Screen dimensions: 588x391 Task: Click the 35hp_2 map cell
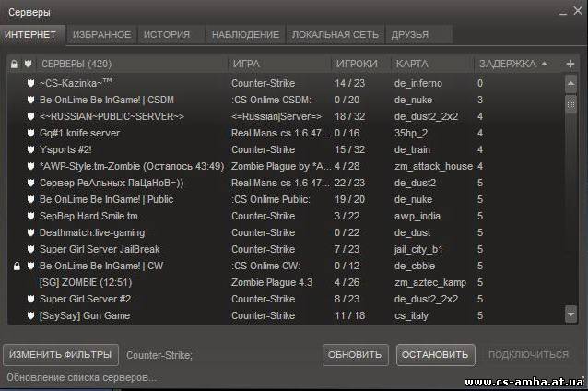[x=411, y=133]
